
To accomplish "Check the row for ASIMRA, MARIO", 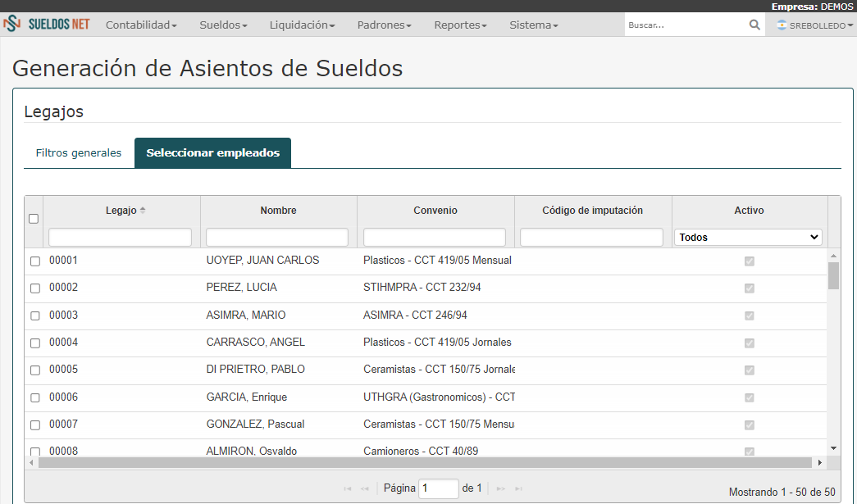I will pos(35,316).
